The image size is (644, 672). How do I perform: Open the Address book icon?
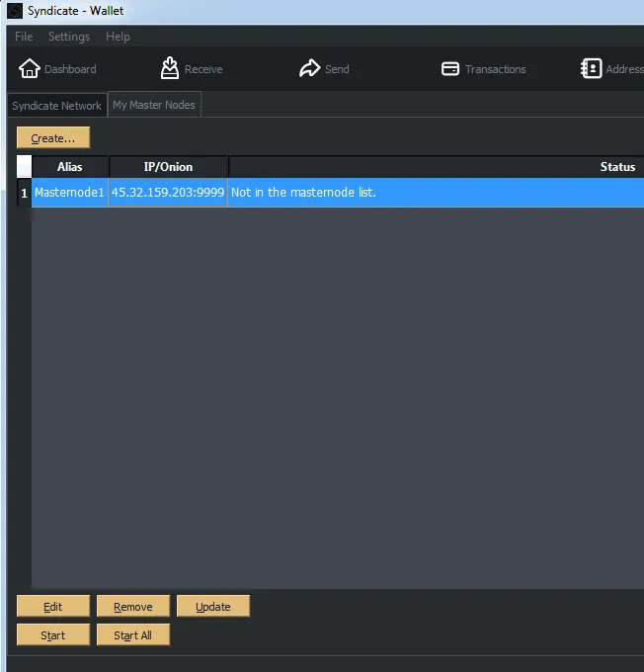tap(592, 68)
